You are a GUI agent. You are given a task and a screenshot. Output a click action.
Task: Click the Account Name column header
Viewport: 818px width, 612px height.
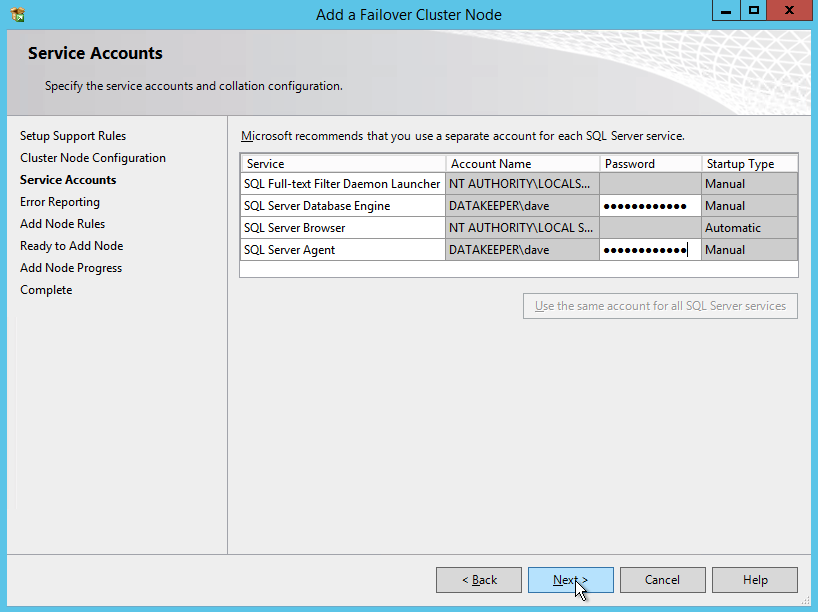pyautogui.click(x=522, y=164)
